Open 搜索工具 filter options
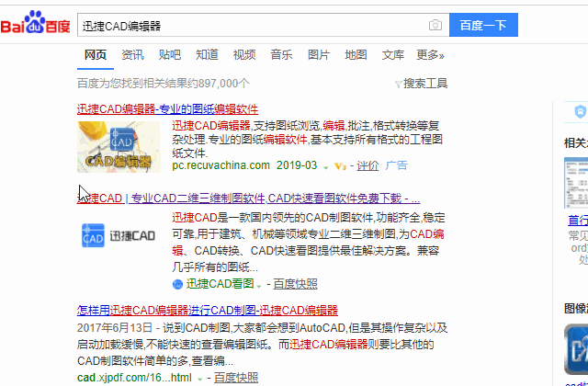Viewport: 588px width, 386px height. click(425, 84)
